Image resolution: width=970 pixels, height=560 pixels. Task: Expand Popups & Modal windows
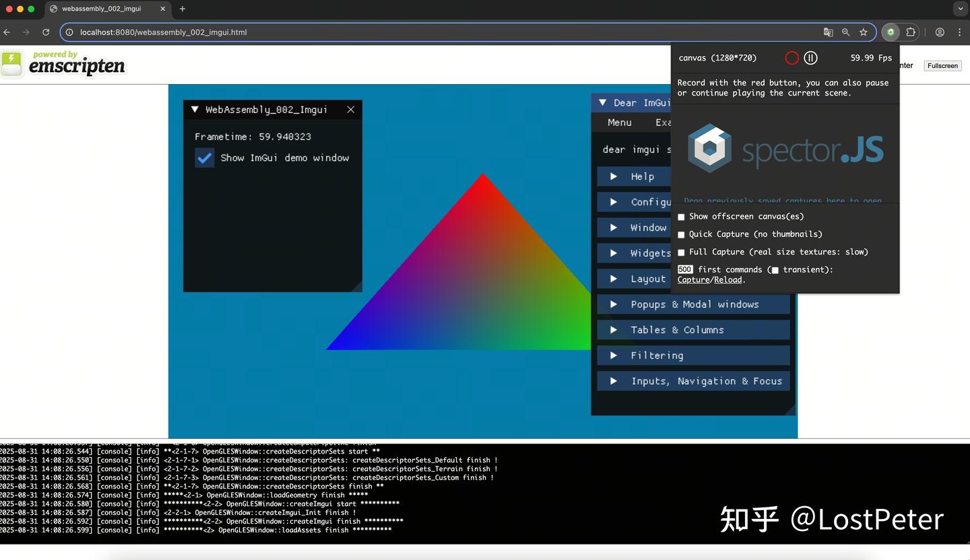point(693,304)
